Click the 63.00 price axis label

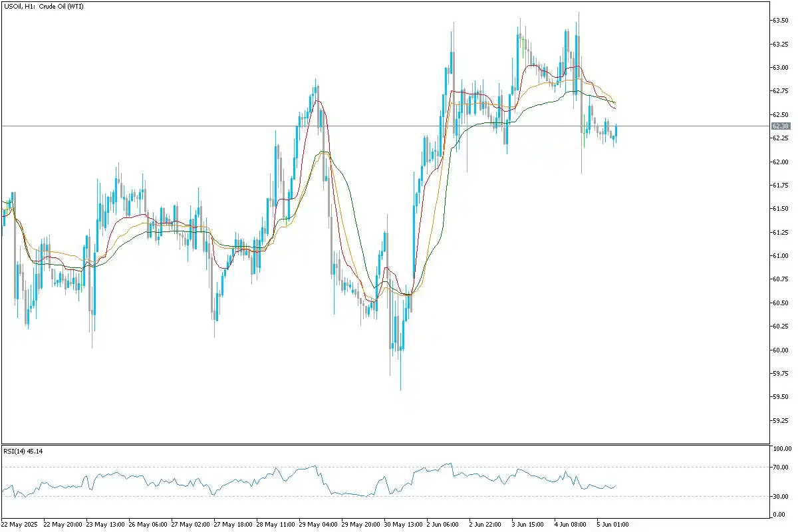tap(780, 68)
